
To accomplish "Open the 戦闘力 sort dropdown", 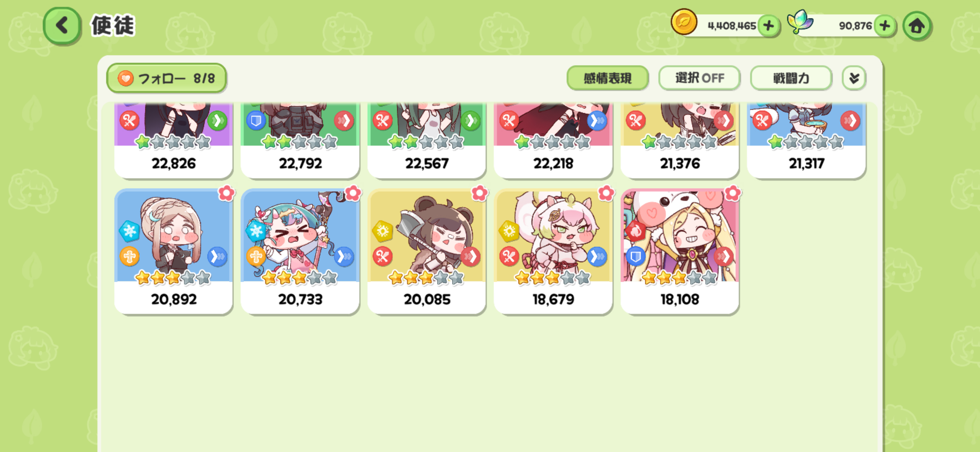I will 791,78.
